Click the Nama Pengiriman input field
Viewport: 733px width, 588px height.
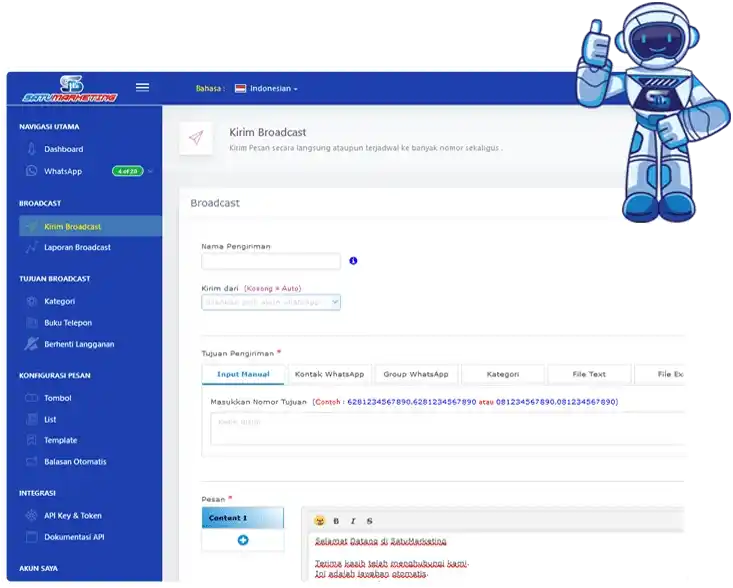(271, 261)
